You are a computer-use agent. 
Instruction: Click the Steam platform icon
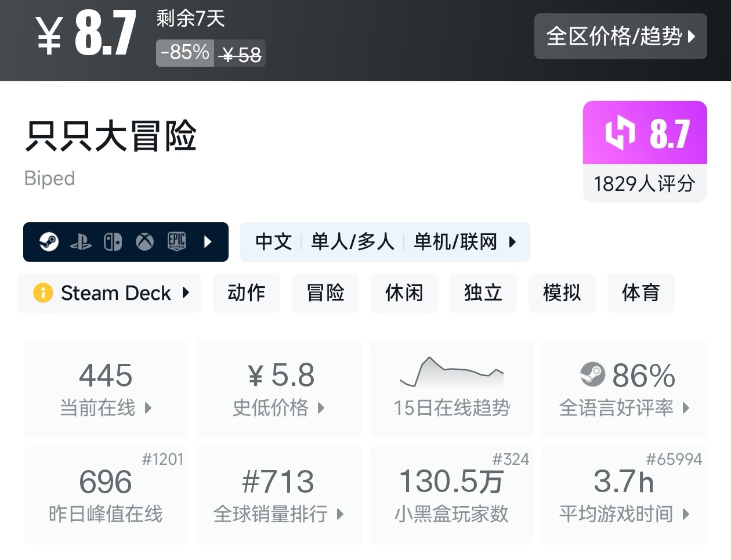[x=49, y=241]
